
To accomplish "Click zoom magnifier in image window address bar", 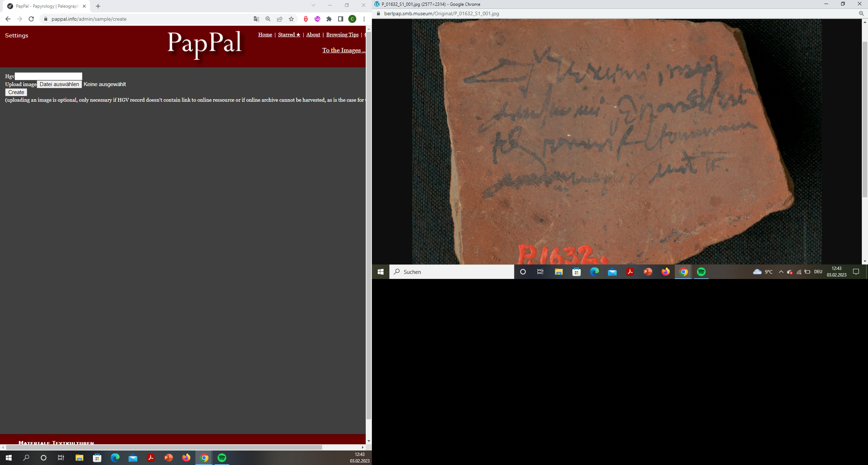I will [861, 13].
